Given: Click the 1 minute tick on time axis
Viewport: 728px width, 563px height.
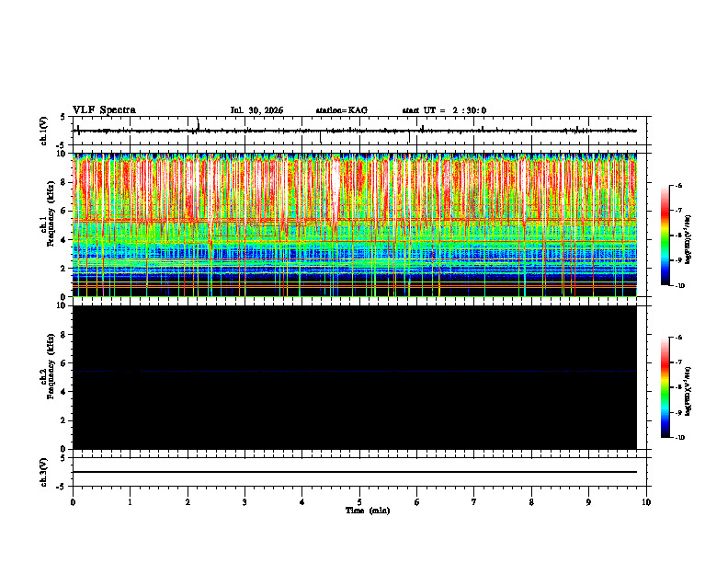Looking at the screenshot, I should [130, 502].
